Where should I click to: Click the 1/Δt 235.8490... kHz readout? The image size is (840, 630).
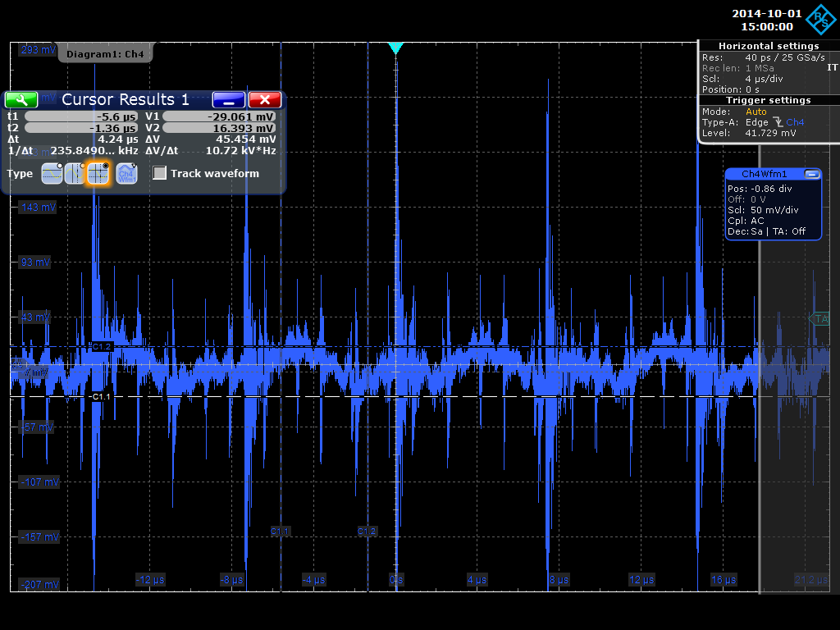pyautogui.click(x=94, y=151)
